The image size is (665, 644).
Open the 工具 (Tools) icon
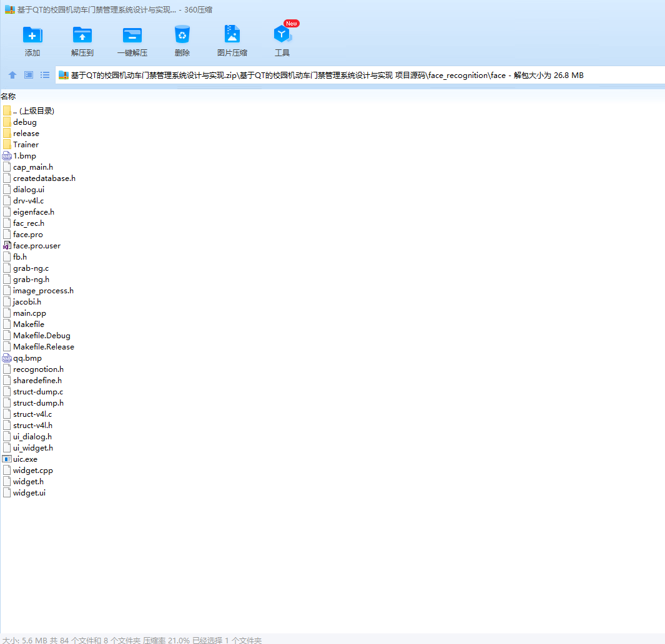pos(282,35)
